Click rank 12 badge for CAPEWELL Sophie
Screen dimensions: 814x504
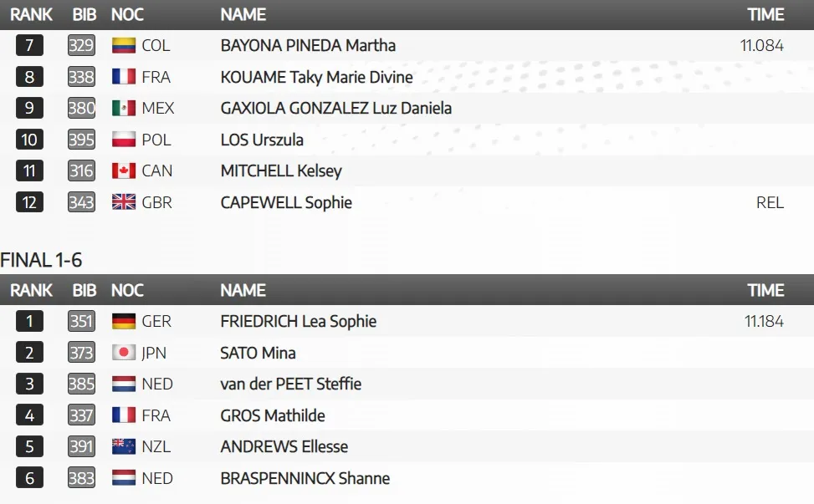pos(29,202)
